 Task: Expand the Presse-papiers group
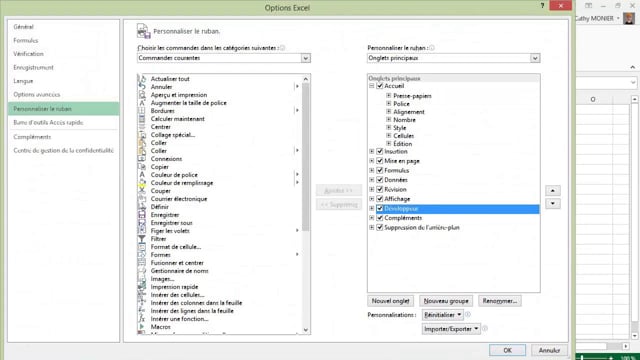pos(389,96)
